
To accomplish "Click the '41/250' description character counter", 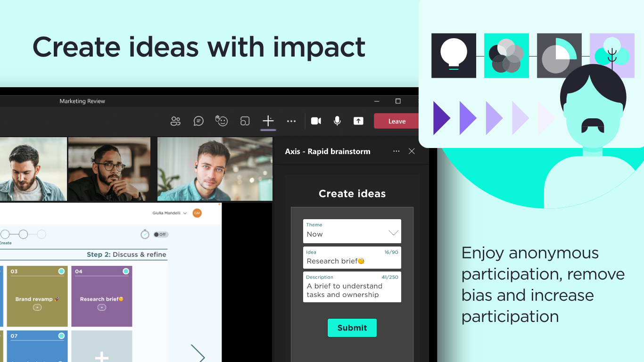I will point(390,277).
